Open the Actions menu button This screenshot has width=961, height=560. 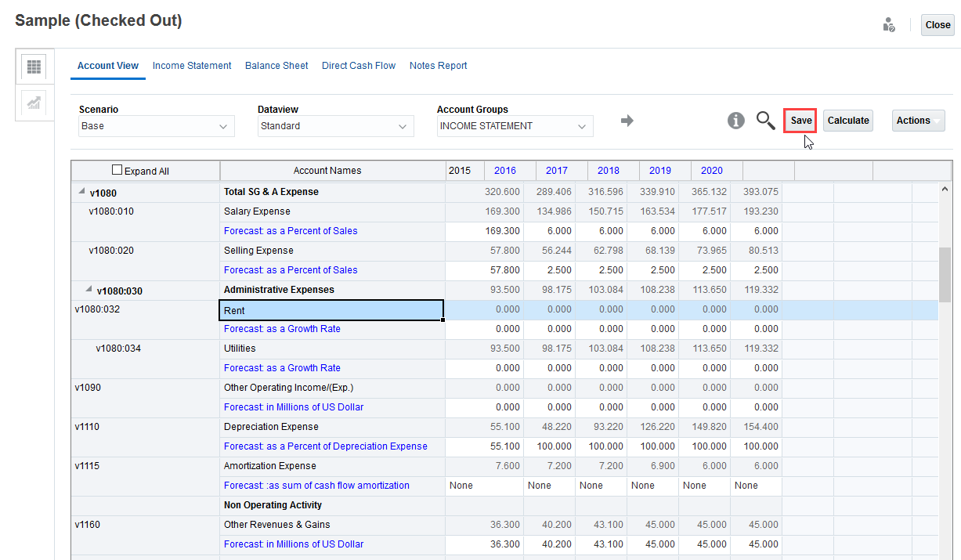918,121
